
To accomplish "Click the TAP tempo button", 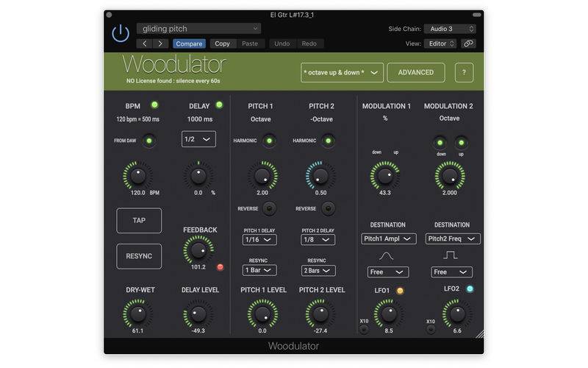I will click(139, 220).
